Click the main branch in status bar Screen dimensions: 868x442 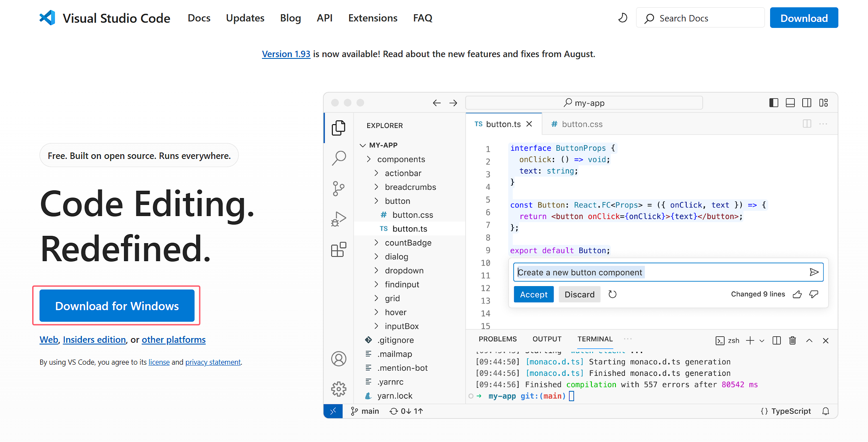pos(365,411)
